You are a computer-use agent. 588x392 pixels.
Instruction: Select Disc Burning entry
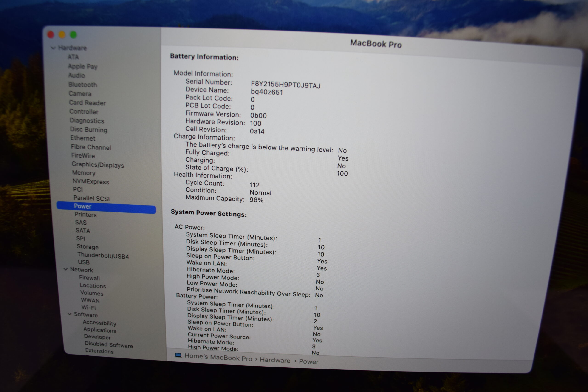pos(88,130)
